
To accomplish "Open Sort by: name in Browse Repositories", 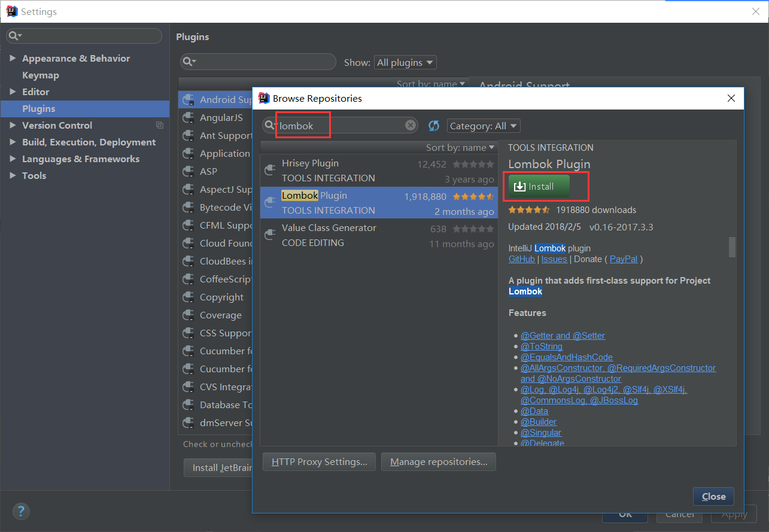I will [x=460, y=147].
